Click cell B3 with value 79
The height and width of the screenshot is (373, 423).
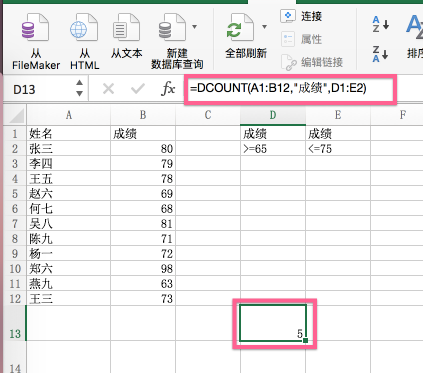[x=143, y=163]
